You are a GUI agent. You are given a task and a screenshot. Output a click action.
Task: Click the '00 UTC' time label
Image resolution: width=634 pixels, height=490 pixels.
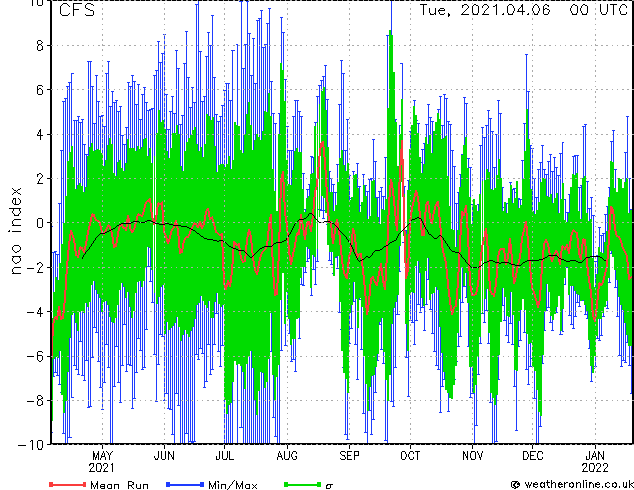tap(599, 10)
